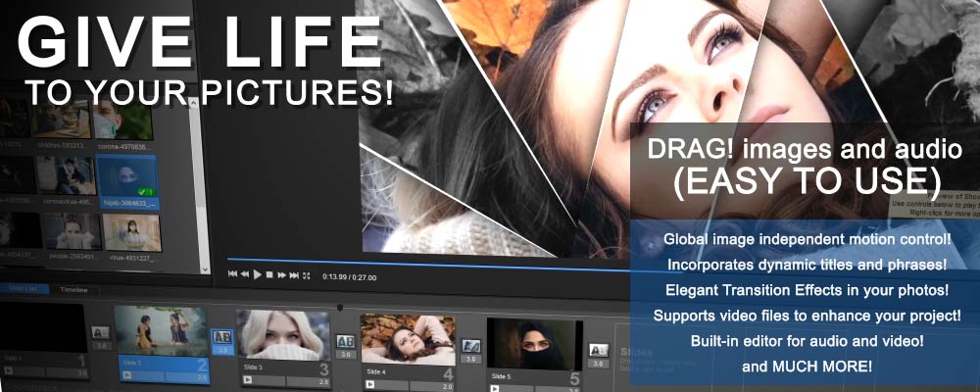Select the people-2563491 file thumbnail
This screenshot has height=392, width=980.
pos(72,232)
